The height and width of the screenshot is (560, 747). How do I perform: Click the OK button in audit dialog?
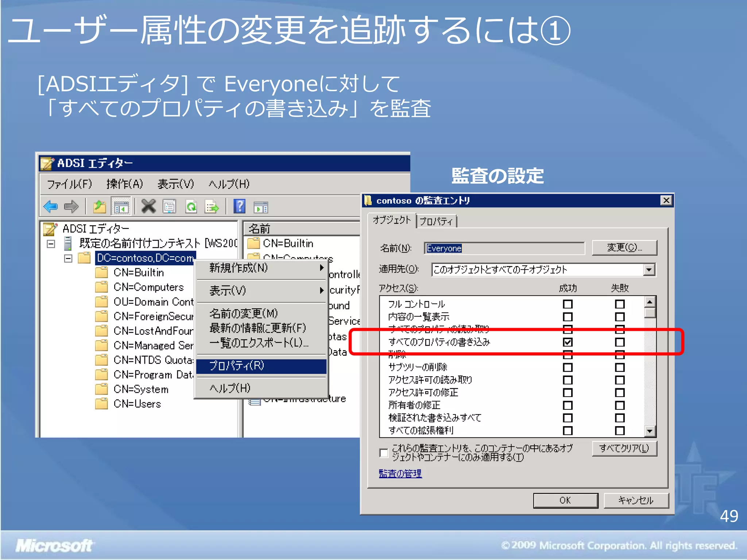565,501
